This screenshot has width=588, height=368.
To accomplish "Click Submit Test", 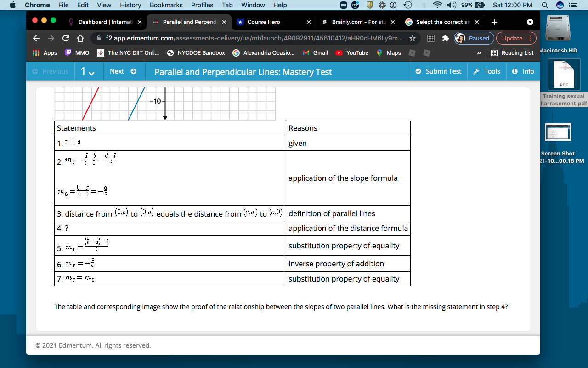I will pyautogui.click(x=438, y=71).
